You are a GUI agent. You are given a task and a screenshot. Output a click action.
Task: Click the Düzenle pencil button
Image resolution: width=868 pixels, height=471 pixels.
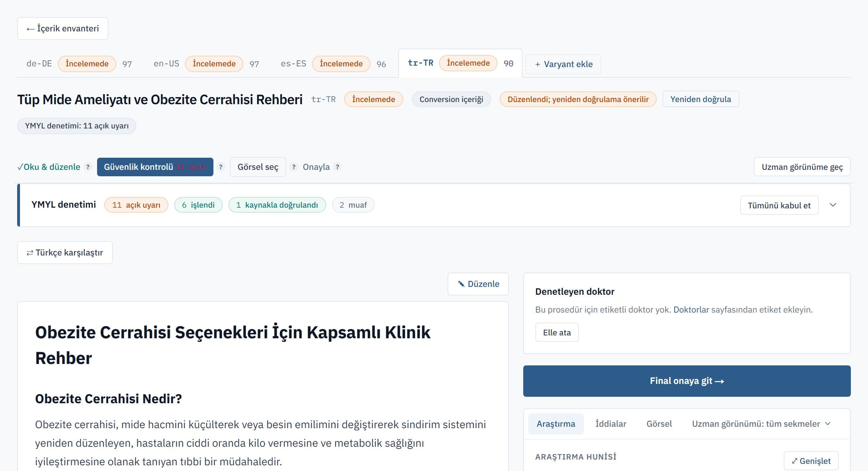[478, 284]
